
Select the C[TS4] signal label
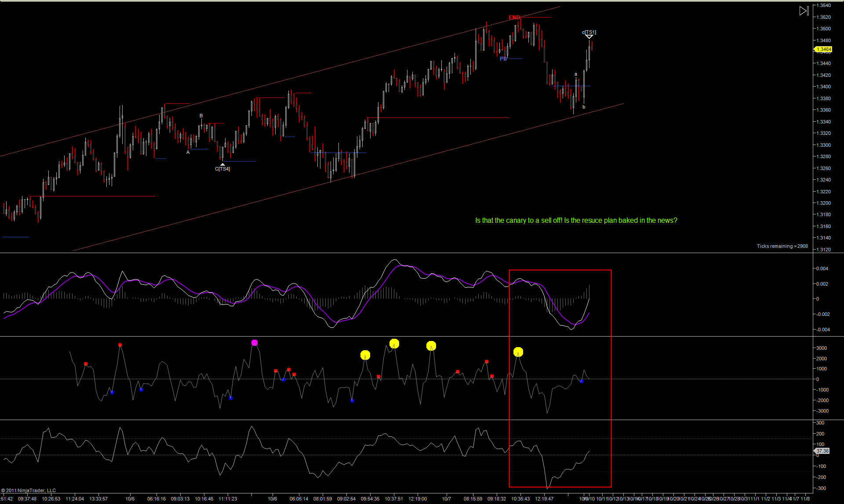(222, 169)
